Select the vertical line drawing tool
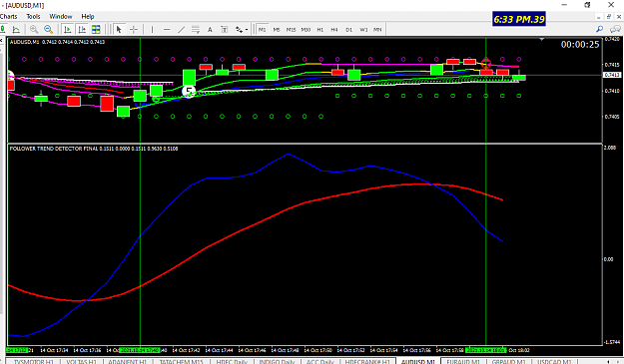624x364 pixels. coord(152,29)
